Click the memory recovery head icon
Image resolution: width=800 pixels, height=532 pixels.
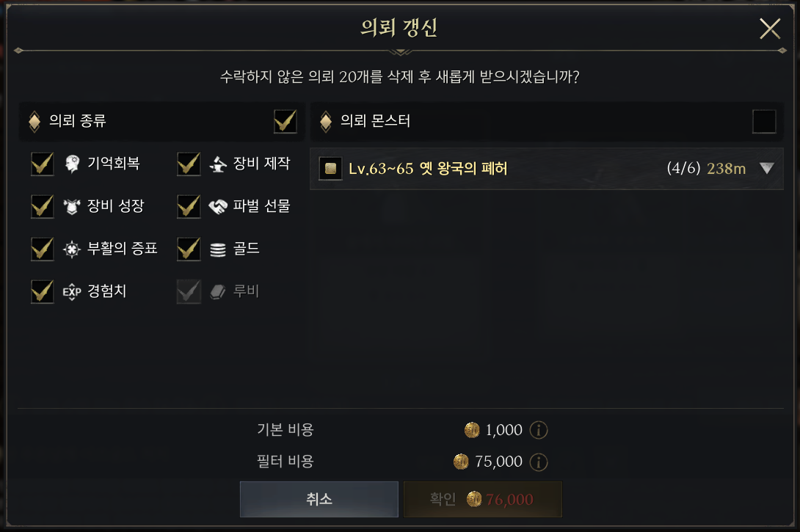pyautogui.click(x=72, y=164)
